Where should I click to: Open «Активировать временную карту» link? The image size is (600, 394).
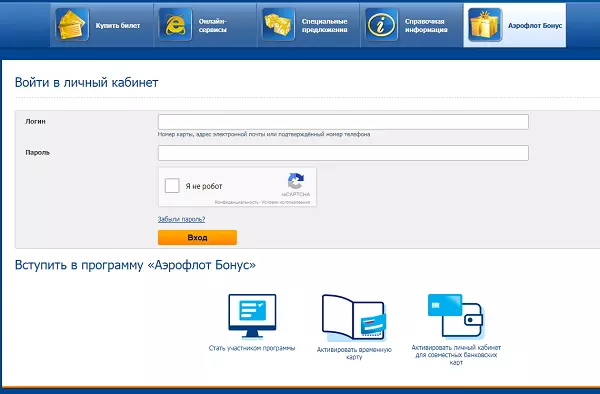(354, 353)
